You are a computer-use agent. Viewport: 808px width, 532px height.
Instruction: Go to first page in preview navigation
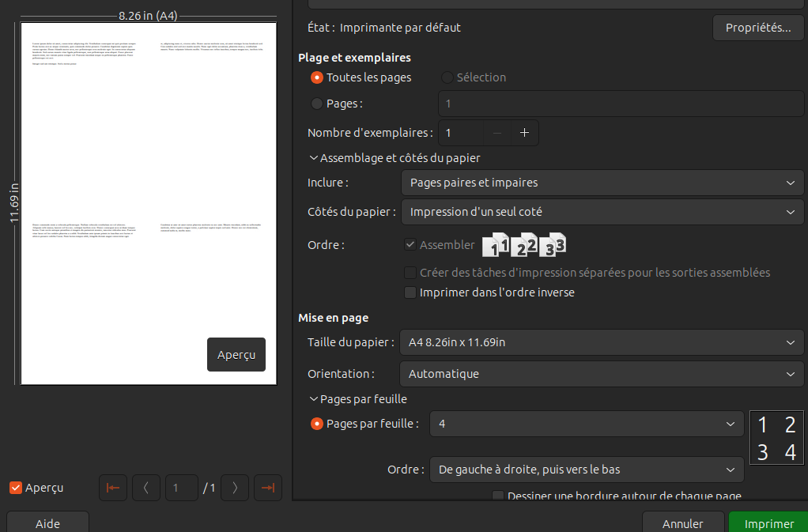(x=113, y=488)
